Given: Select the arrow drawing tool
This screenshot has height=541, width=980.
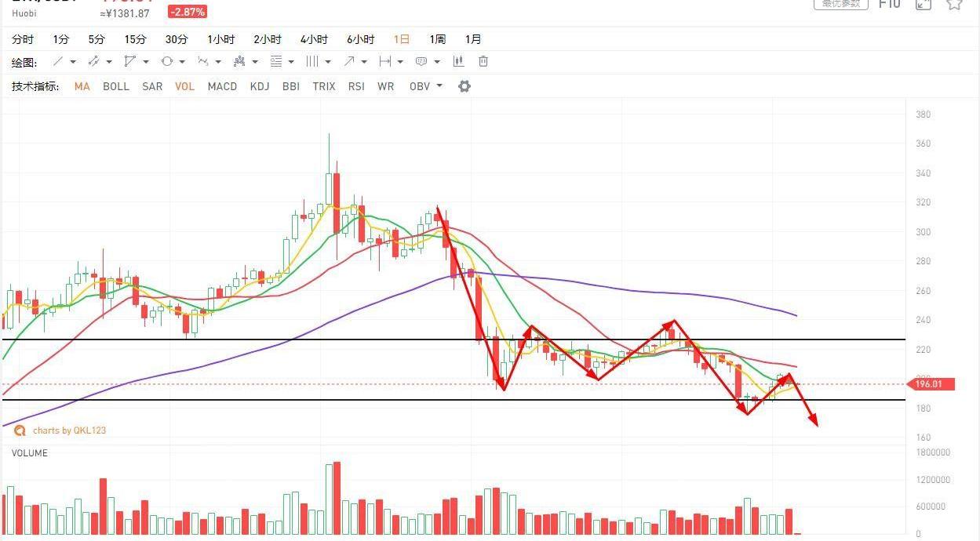Looking at the screenshot, I should point(349,61).
